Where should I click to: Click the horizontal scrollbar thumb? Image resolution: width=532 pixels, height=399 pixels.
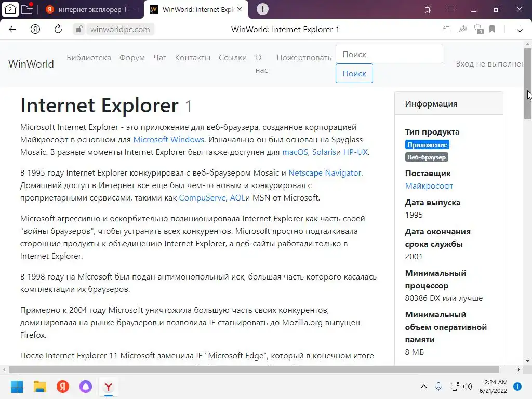click(x=254, y=369)
